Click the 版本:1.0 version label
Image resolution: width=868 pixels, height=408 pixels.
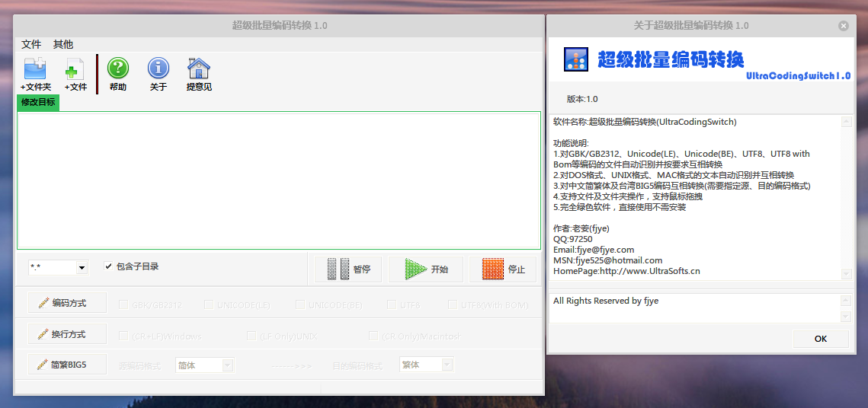coord(581,100)
